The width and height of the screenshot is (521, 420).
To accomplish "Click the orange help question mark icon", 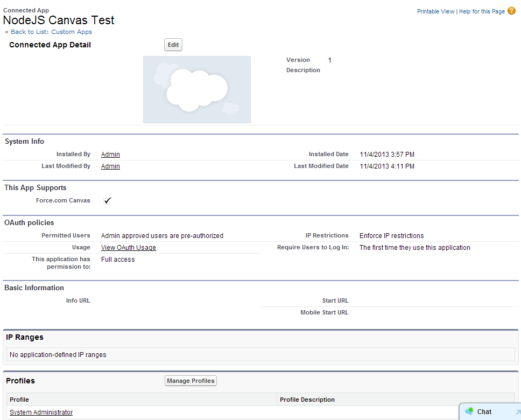I will tap(511, 11).
